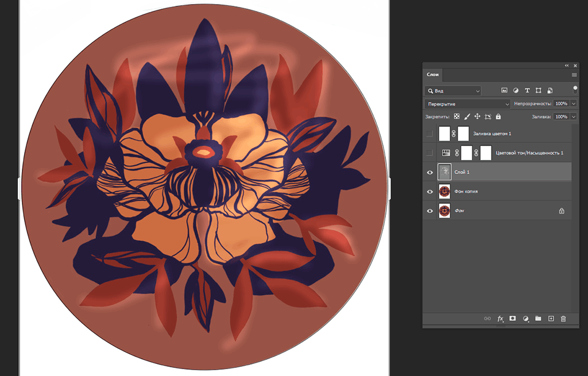Click second mask thumbnail of Цветовой тон/Насыщенность 1

pos(486,153)
